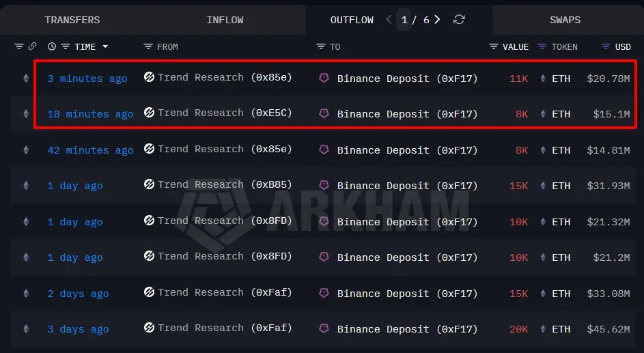The width and height of the screenshot is (644, 353).
Task: Switch to the TRANSFERS tab
Action: (x=72, y=20)
